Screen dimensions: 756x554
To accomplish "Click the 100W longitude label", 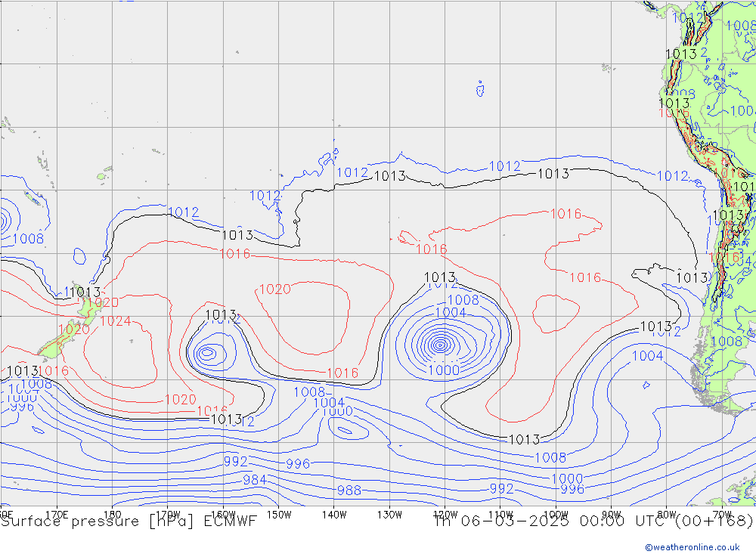I will pyautogui.click(x=556, y=515).
